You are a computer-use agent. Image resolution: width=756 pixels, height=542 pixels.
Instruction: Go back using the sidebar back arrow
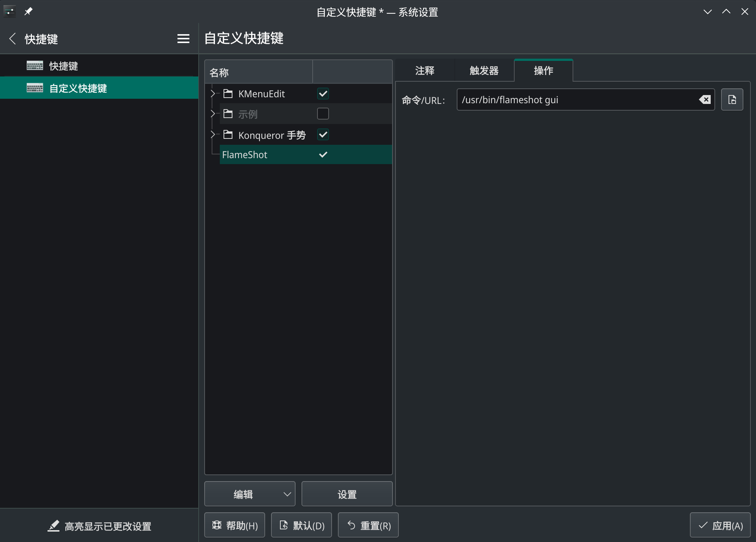point(13,39)
